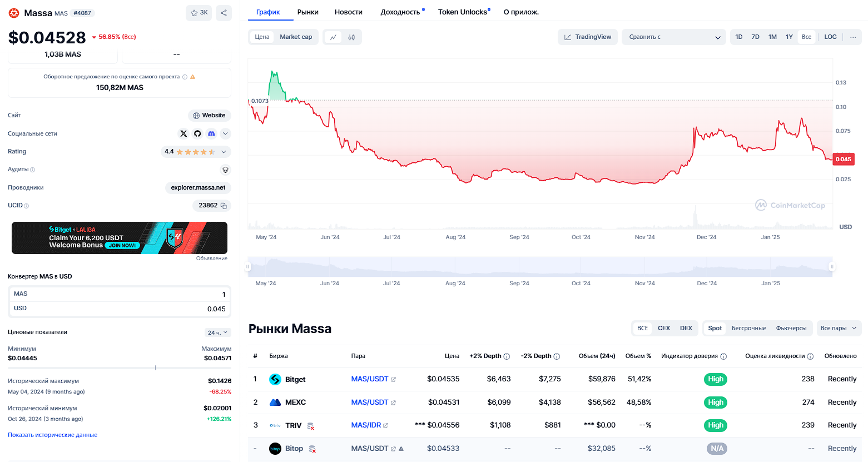Click the Massa coin logo icon
The image size is (868, 462).
tap(14, 13)
